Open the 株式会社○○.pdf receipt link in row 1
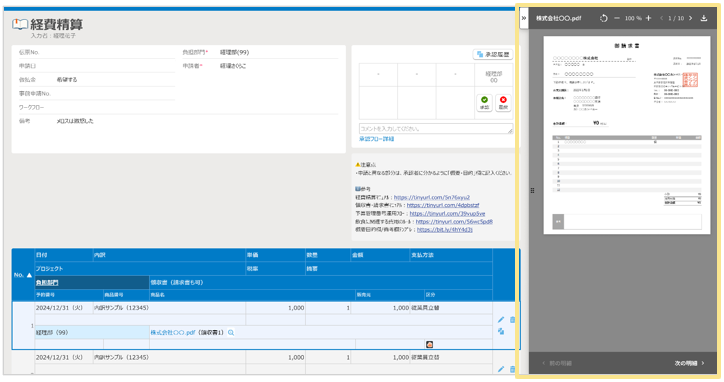Screen dimensions: 724x382 point(173,333)
